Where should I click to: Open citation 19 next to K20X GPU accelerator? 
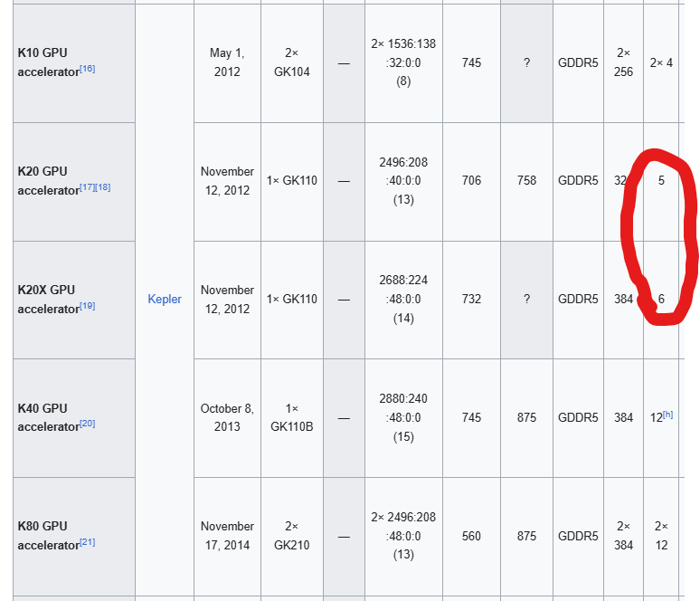[x=88, y=306]
